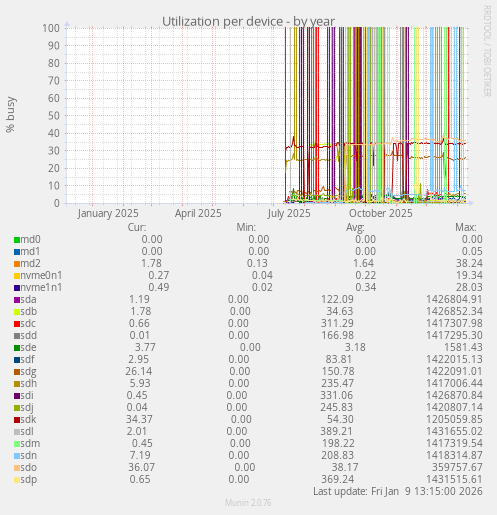Click the sdc red legend swatch
Viewport: 497px width, 515px height.
coord(17,324)
